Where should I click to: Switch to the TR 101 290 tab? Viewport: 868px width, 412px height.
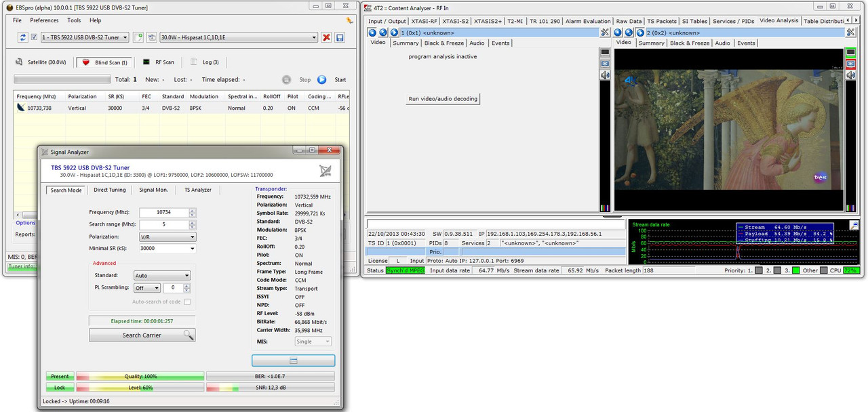[545, 21]
